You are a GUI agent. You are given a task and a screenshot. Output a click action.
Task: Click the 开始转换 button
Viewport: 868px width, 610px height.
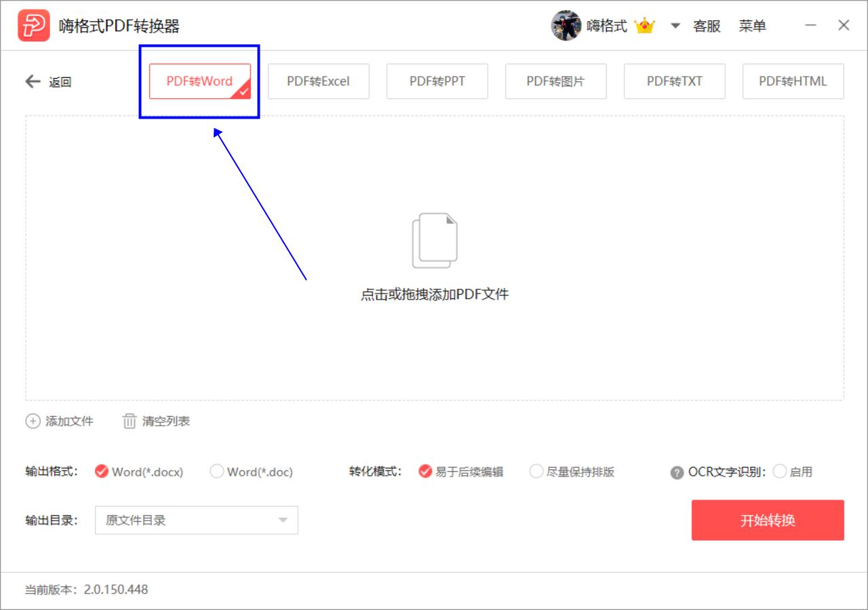(x=768, y=521)
